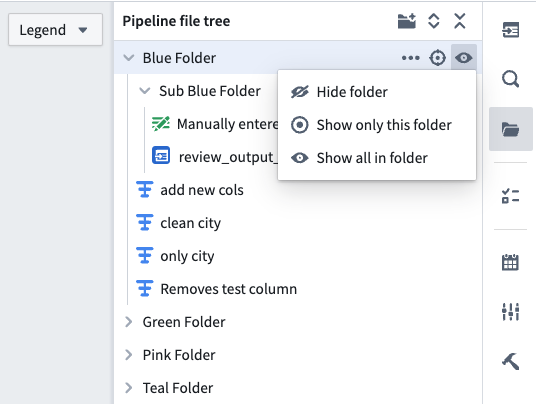Click the 'Green Folder' label
This screenshot has width=536, height=404.
(184, 322)
